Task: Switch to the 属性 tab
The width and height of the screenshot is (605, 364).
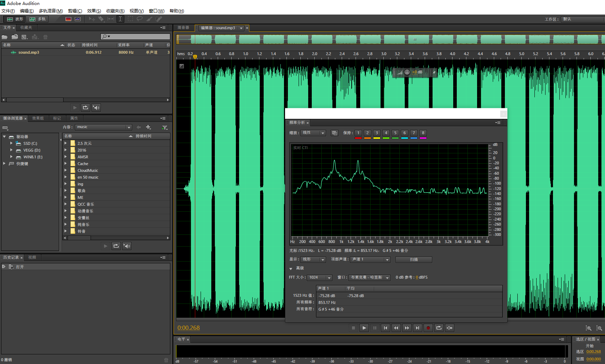Action: (x=74, y=118)
